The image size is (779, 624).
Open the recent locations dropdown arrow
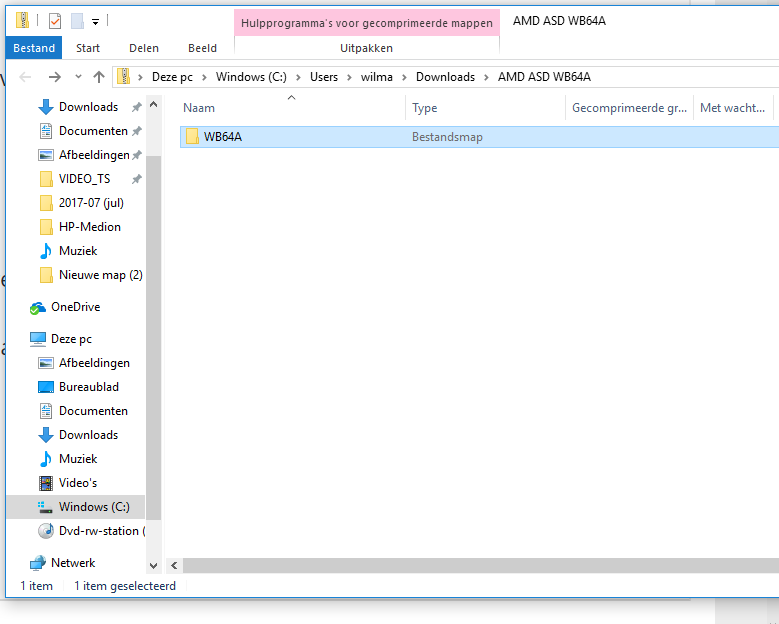pyautogui.click(x=78, y=77)
